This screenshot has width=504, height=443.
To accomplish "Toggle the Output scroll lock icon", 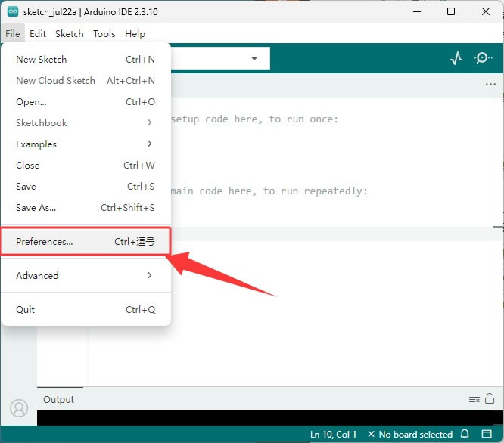I will 490,398.
